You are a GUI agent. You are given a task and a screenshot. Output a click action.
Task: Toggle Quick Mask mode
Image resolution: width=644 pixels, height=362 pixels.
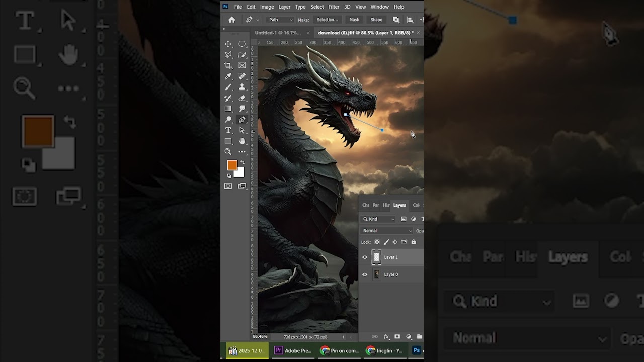(x=228, y=186)
